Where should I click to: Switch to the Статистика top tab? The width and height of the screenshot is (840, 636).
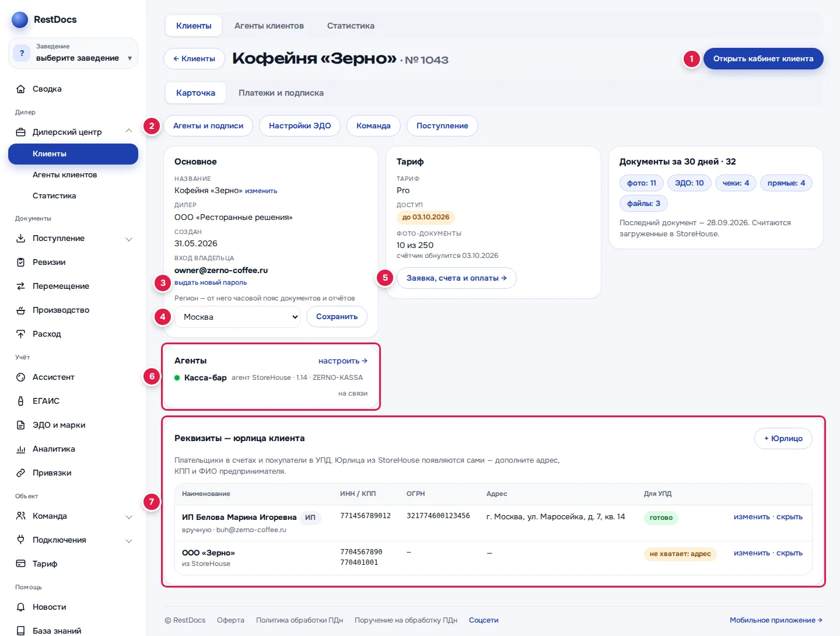tap(351, 26)
